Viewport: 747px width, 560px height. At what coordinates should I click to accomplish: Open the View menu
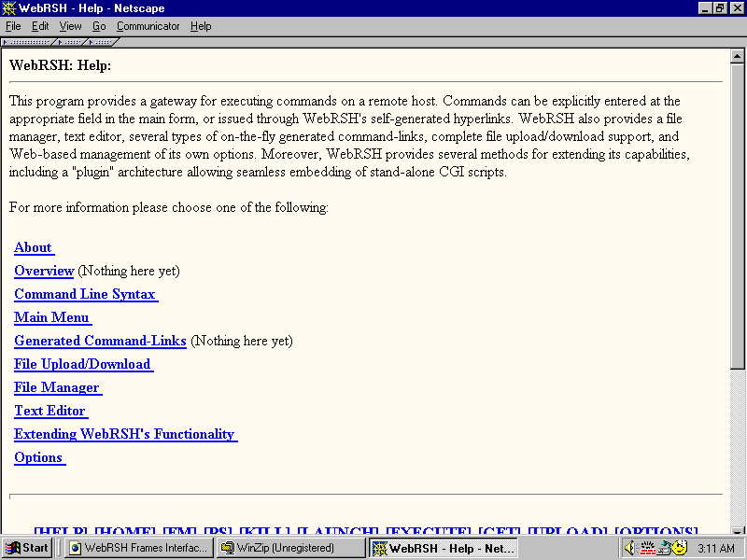coord(70,26)
